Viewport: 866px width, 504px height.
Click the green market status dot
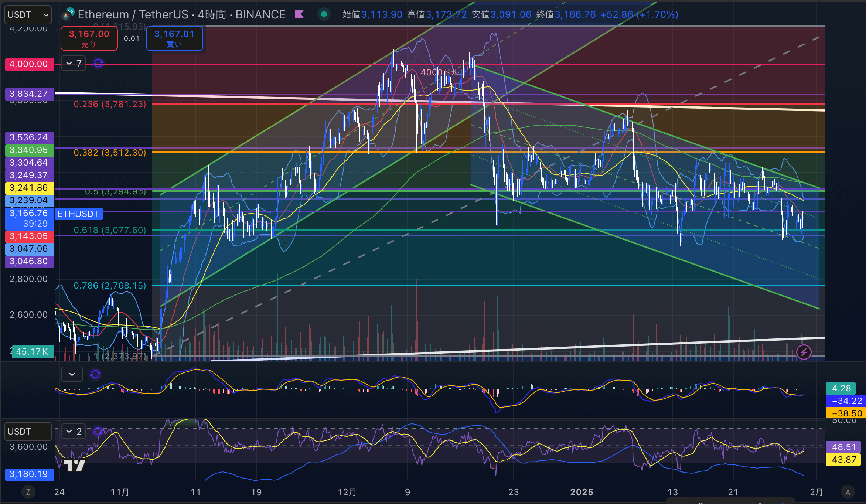324,14
